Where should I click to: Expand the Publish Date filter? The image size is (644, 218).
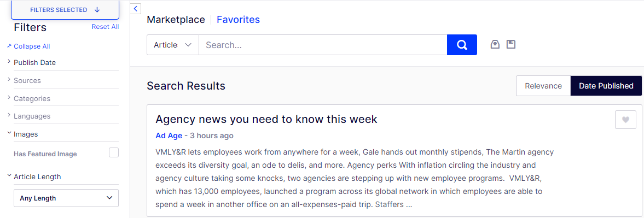[63, 63]
